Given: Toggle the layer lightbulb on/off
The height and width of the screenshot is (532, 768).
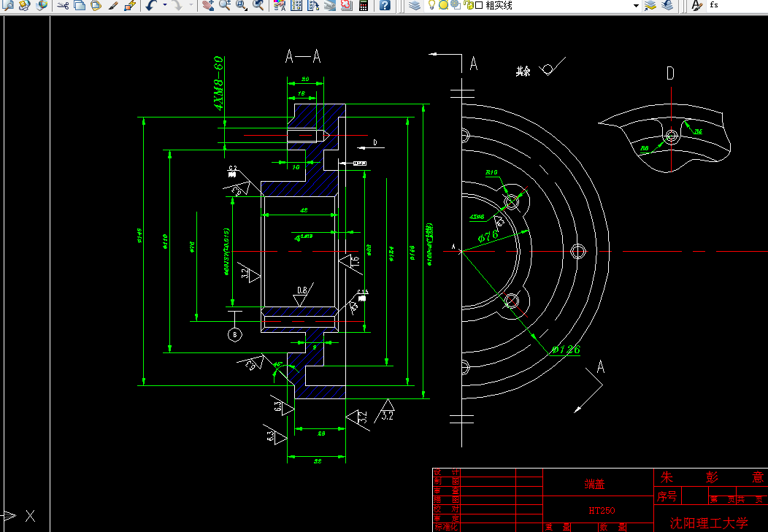Looking at the screenshot, I should click(431, 6).
